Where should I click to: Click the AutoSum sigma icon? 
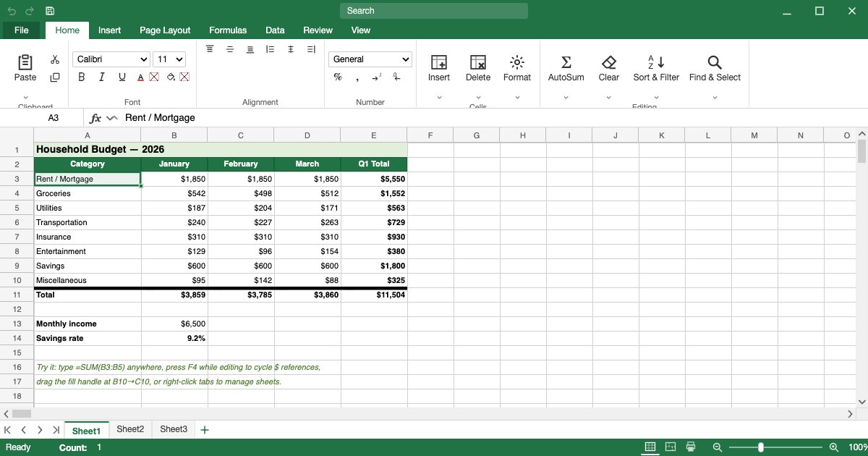click(x=566, y=62)
